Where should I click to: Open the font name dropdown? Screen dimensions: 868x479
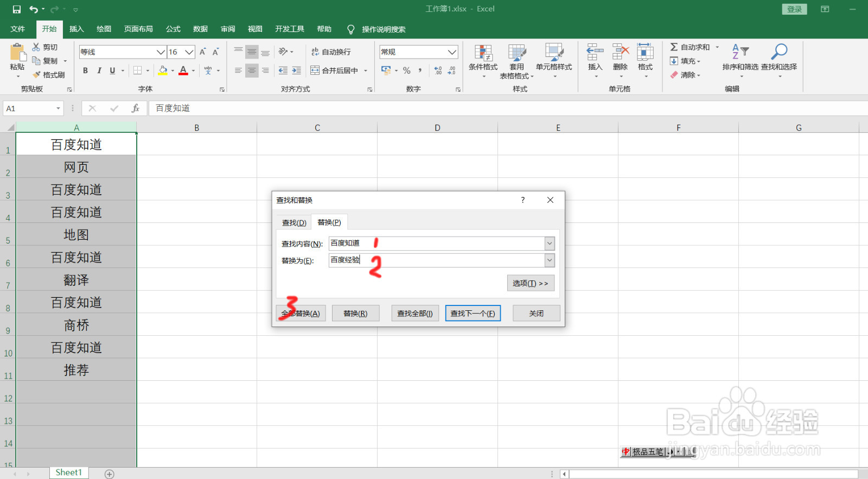pos(161,52)
